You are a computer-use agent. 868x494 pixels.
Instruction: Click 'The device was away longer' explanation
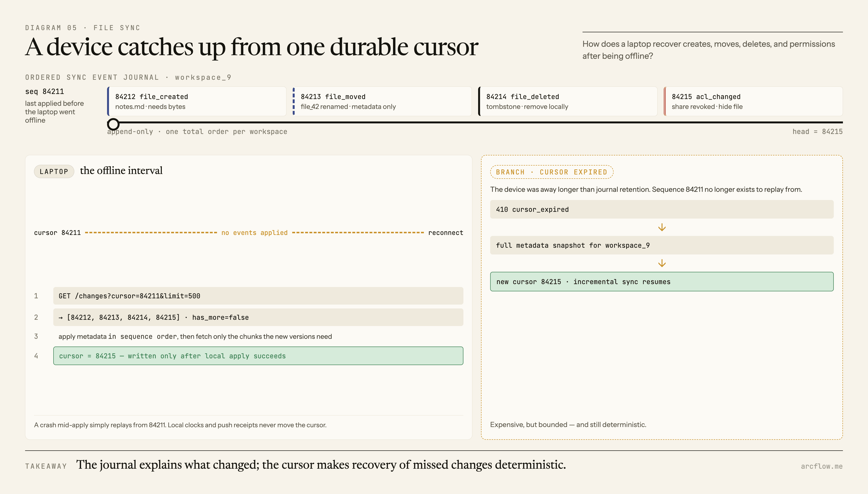[646, 189]
